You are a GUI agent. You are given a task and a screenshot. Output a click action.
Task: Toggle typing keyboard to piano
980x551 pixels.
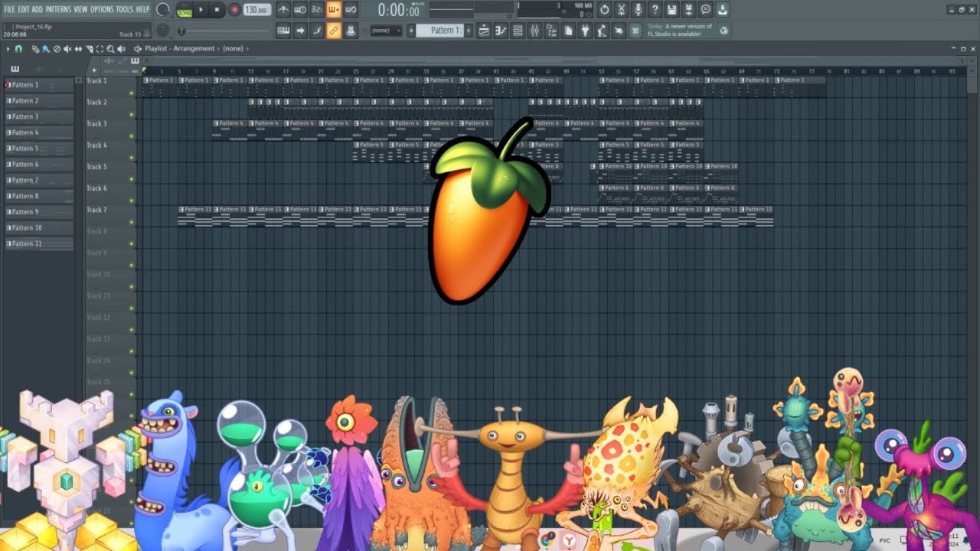[283, 31]
